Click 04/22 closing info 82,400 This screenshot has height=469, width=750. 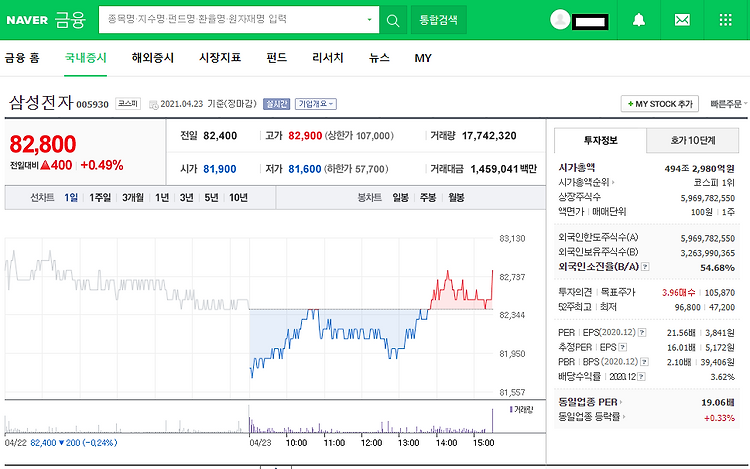tap(44, 443)
